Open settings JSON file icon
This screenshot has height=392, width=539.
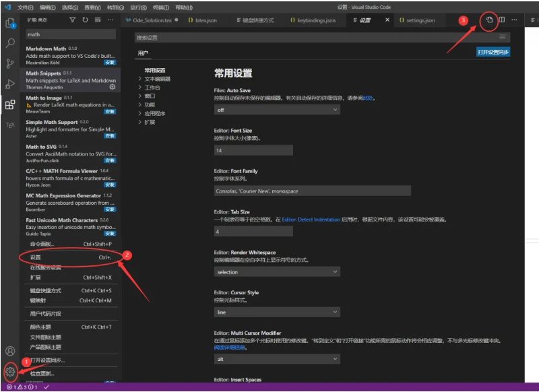[x=489, y=20]
